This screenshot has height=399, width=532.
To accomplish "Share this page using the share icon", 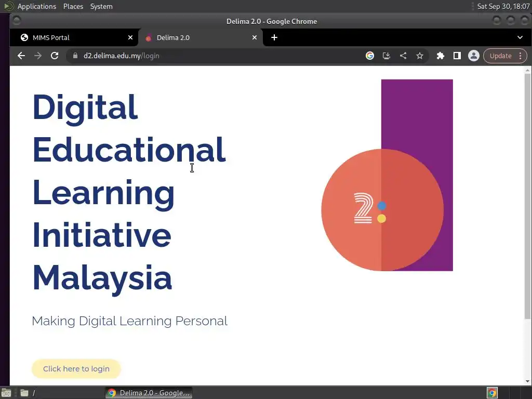I will tap(403, 56).
